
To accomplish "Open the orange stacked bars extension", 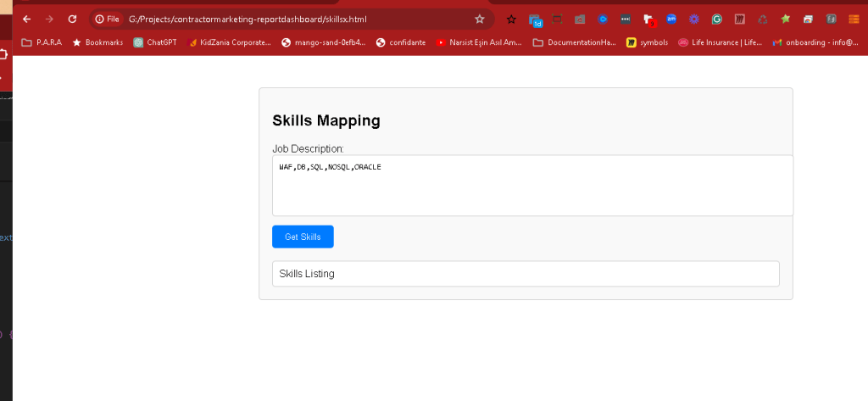I will pos(854,19).
